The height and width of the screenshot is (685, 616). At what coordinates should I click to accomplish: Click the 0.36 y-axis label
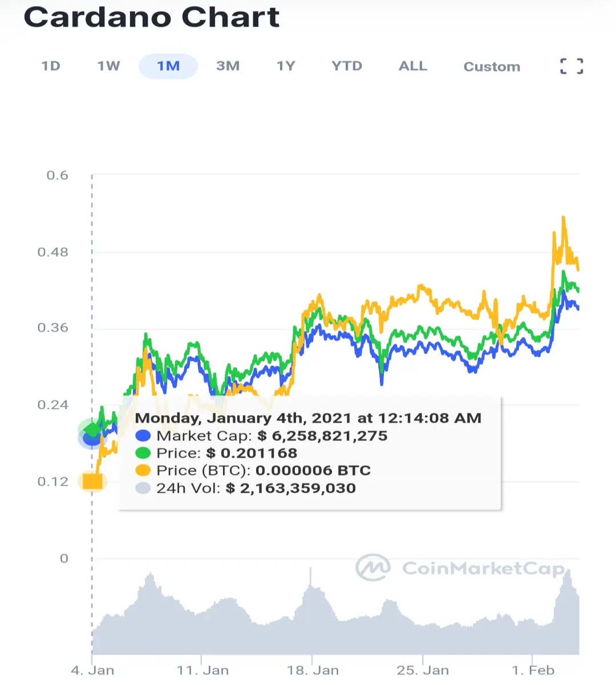point(52,328)
